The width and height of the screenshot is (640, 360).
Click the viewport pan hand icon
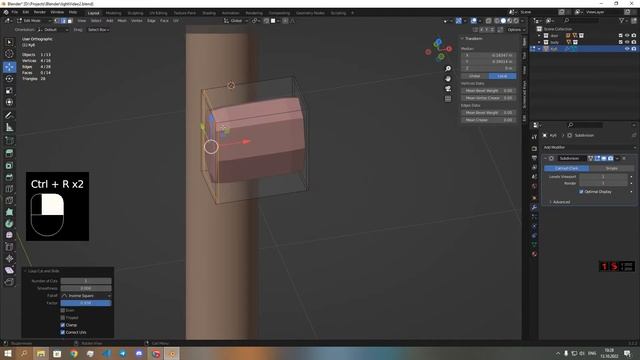pos(448,79)
